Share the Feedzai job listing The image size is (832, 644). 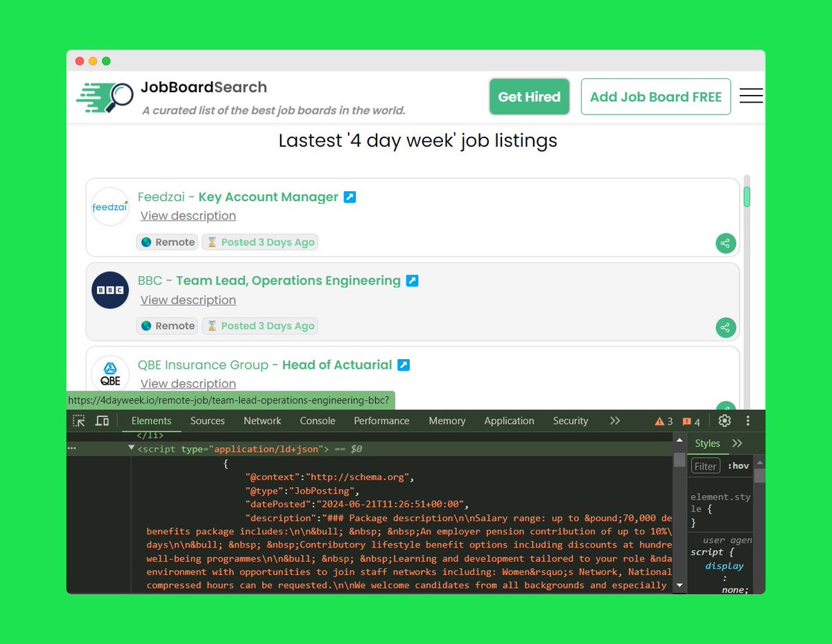[x=725, y=243]
